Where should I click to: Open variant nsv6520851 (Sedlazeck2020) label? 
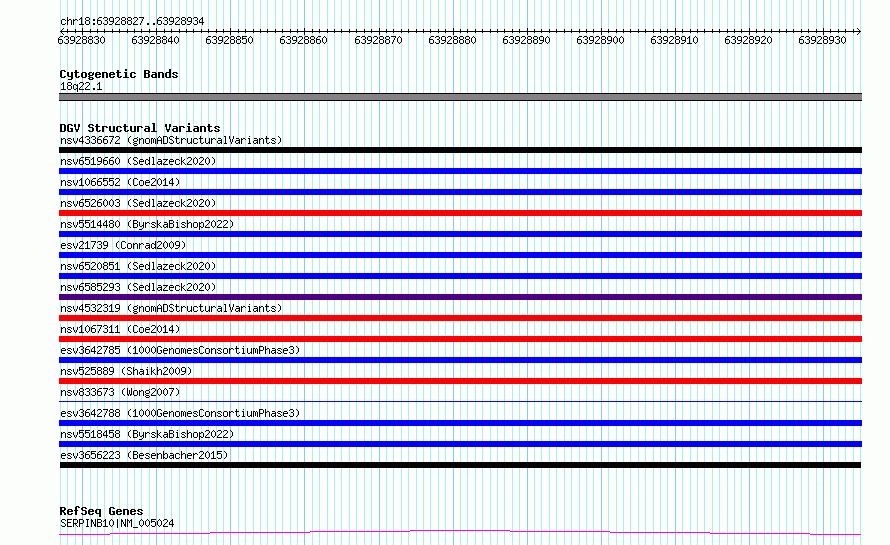(x=138, y=266)
